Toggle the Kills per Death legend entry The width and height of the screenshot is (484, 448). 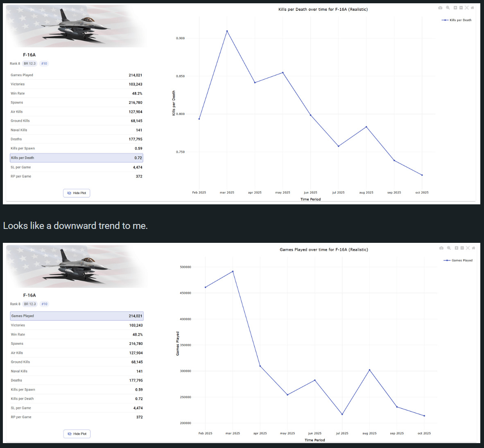(x=457, y=20)
